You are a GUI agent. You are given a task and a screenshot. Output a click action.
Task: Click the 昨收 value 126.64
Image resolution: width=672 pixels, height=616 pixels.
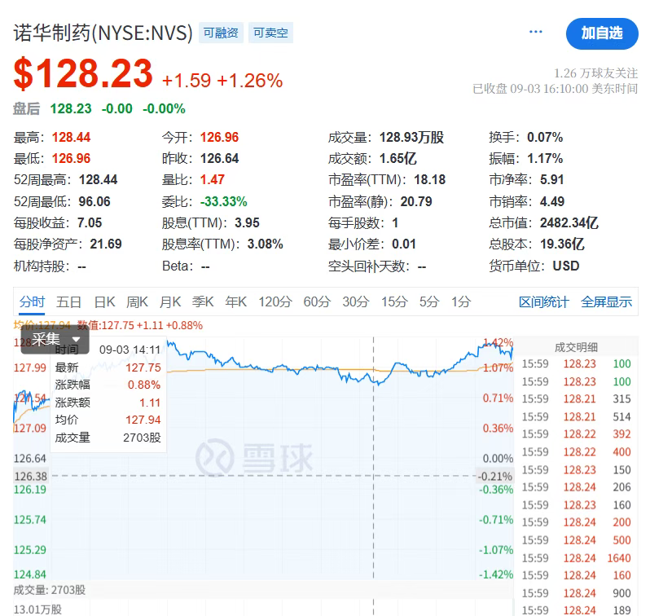[219, 159]
